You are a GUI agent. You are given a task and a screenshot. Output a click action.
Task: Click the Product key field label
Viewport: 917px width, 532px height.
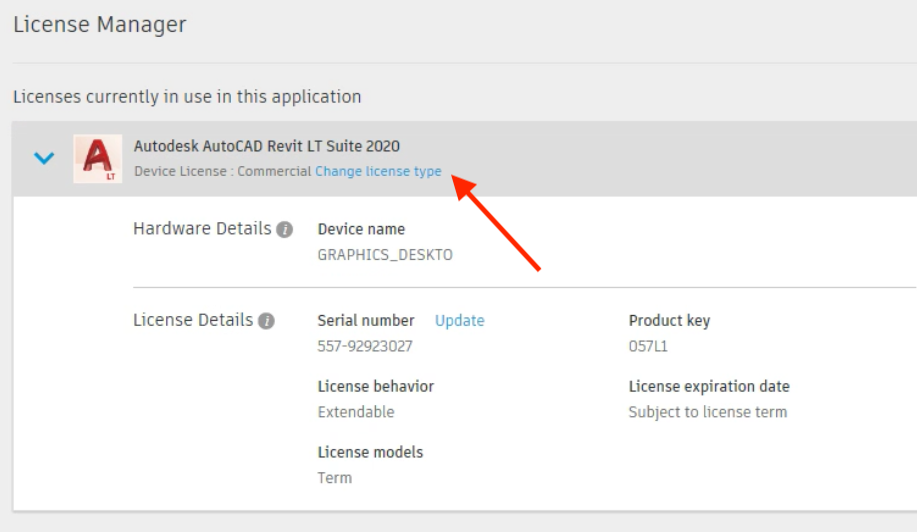(670, 321)
